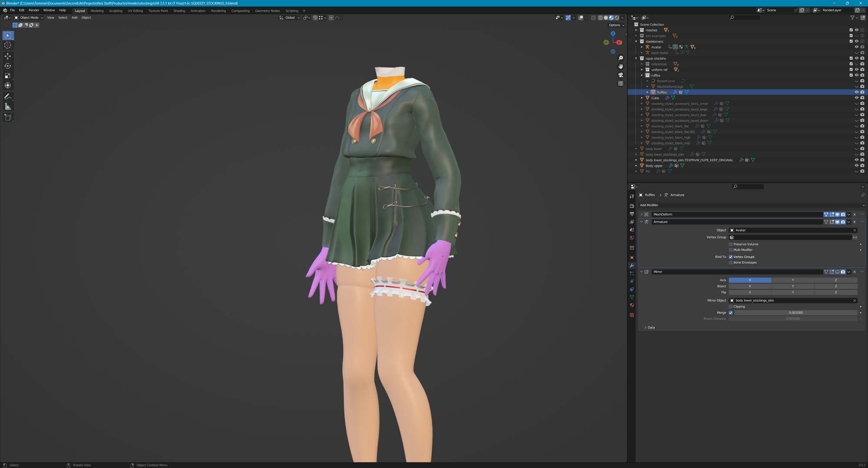Enable the Preserve Volume checkbox

coord(731,244)
